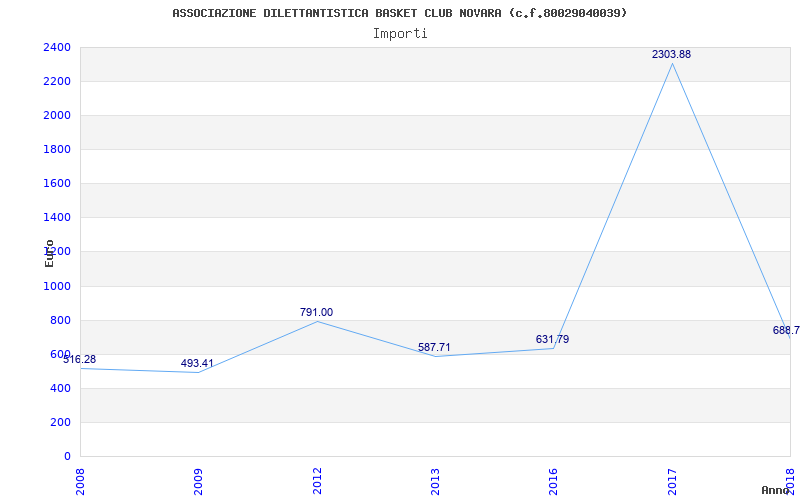Click the 516.28 value label
This screenshot has height=500, width=800.
point(80,359)
